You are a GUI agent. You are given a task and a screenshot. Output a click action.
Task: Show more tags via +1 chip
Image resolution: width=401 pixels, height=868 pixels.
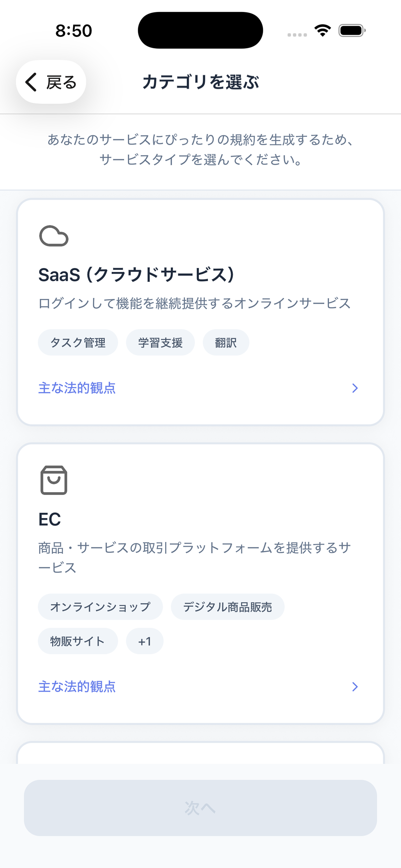tap(145, 641)
